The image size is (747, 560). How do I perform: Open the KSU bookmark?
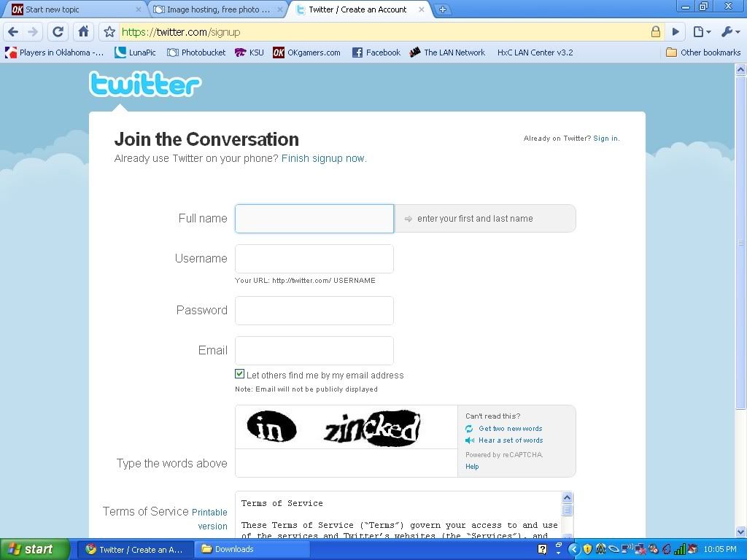coord(249,52)
